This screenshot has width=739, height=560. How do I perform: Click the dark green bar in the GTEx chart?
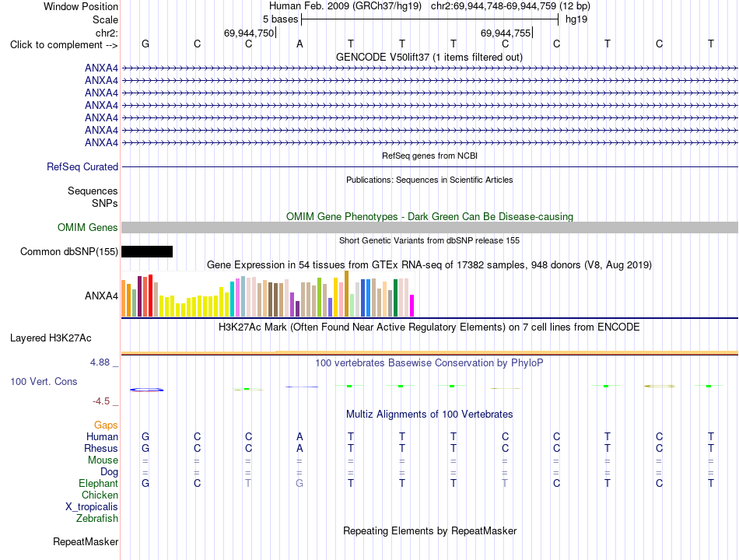[x=395, y=298]
